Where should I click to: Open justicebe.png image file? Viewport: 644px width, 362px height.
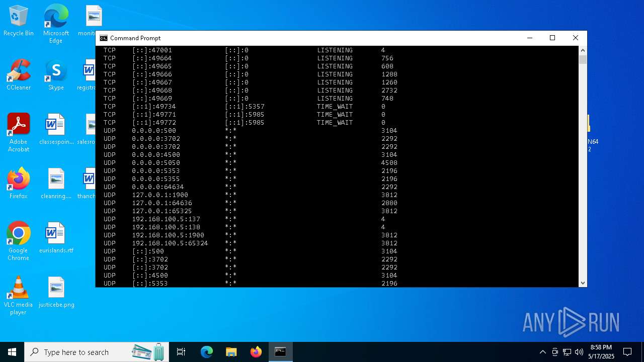click(x=56, y=292)
